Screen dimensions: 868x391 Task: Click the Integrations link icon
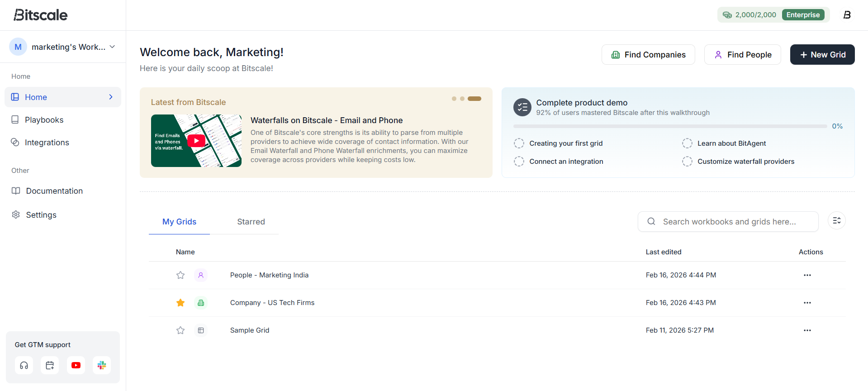point(15,142)
